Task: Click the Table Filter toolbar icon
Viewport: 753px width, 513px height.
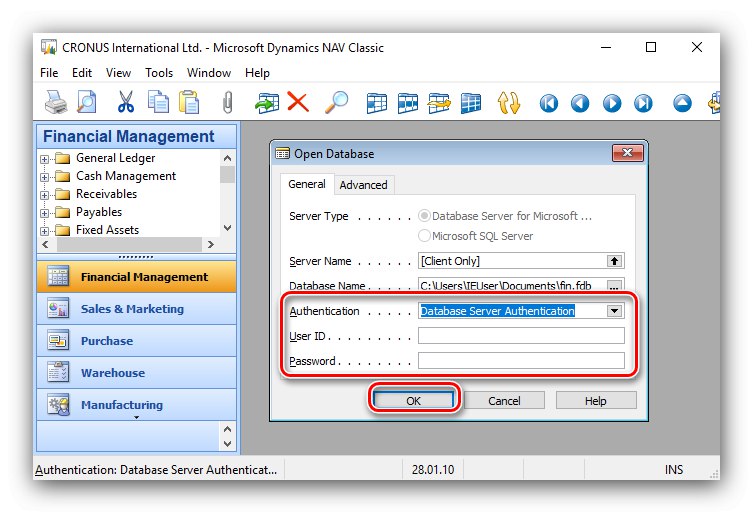Action: click(408, 103)
